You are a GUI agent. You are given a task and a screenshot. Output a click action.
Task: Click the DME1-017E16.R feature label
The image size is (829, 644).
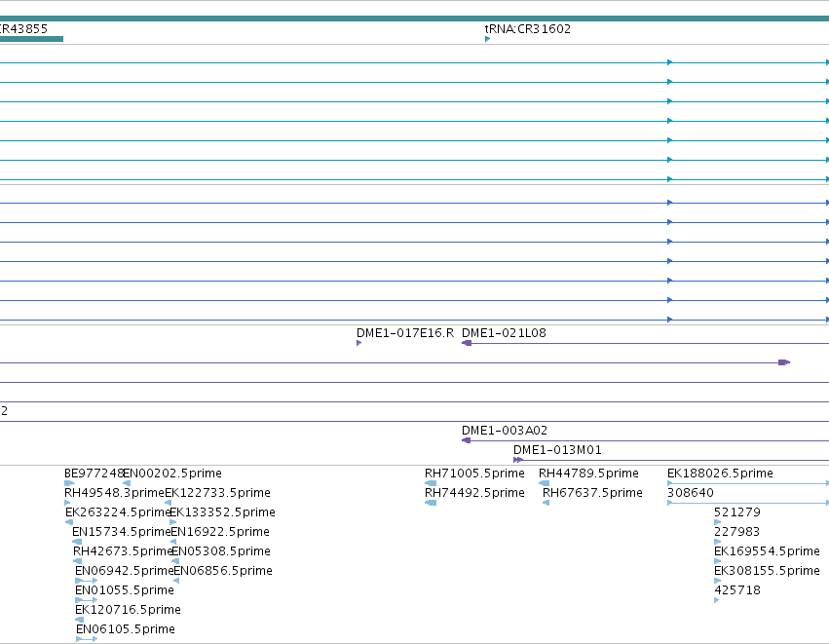click(x=405, y=333)
